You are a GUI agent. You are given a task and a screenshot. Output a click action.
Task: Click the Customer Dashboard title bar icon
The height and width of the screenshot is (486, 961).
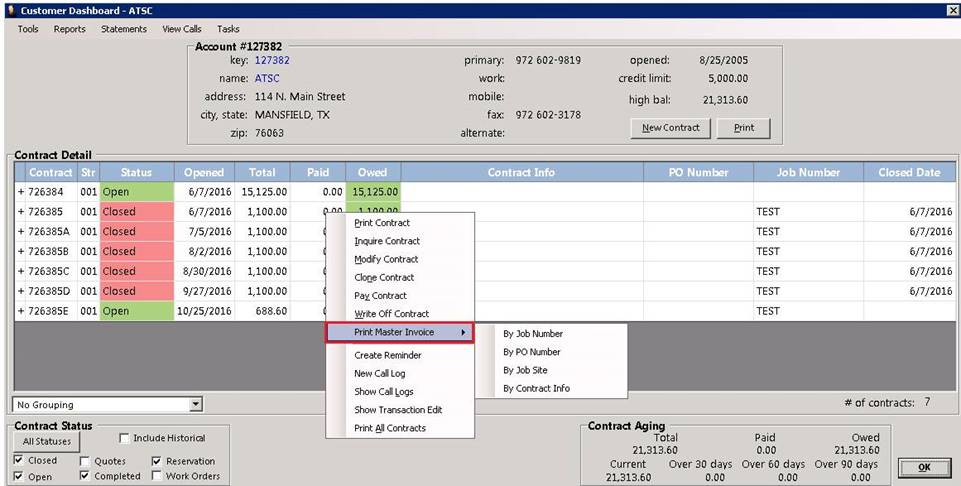point(9,9)
